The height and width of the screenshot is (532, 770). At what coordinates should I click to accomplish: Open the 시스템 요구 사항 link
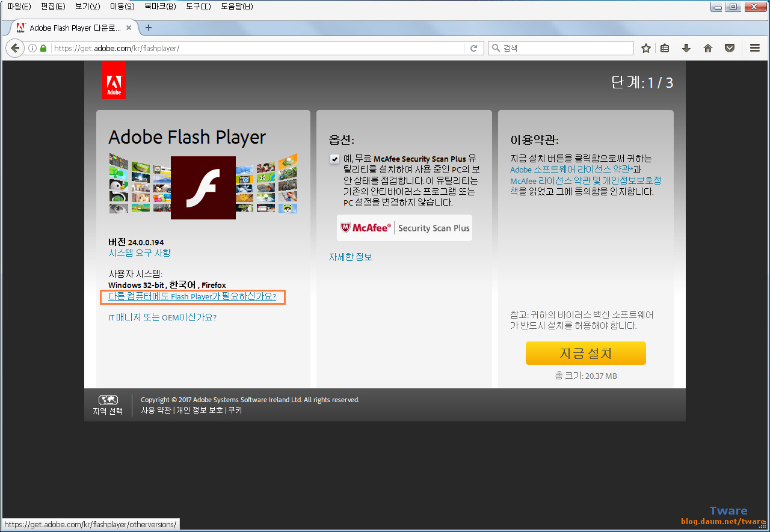point(140,253)
